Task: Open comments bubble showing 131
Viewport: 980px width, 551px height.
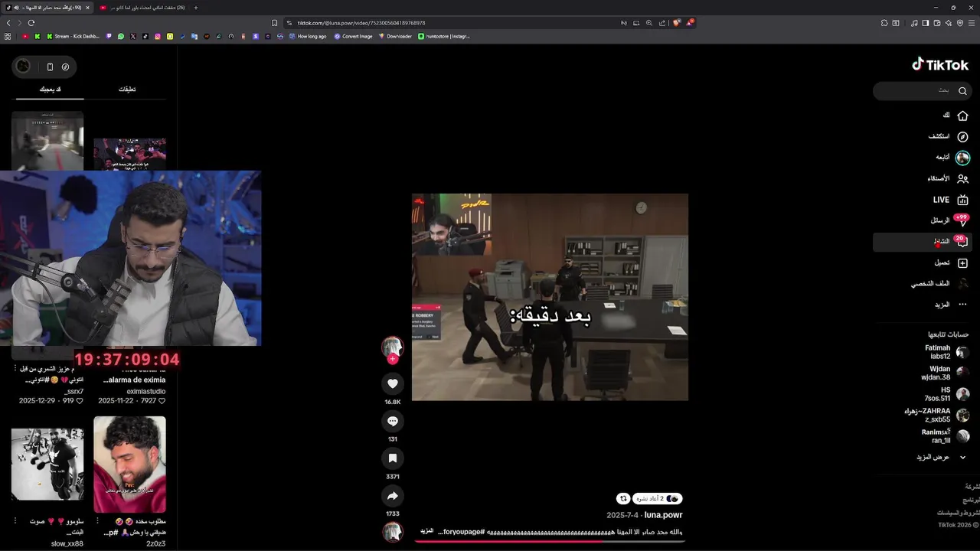Action: point(393,421)
